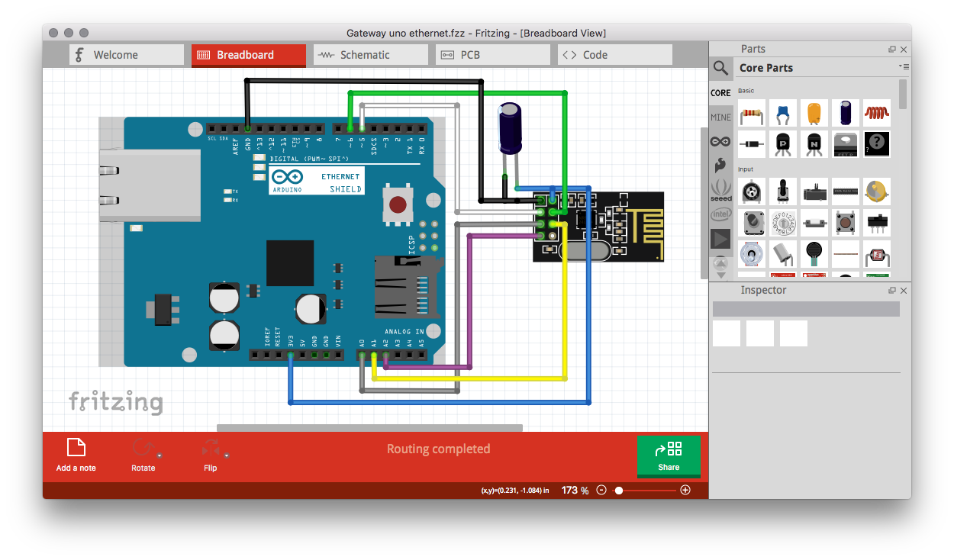Pick the orange tantalum capacitor part

[814, 113]
